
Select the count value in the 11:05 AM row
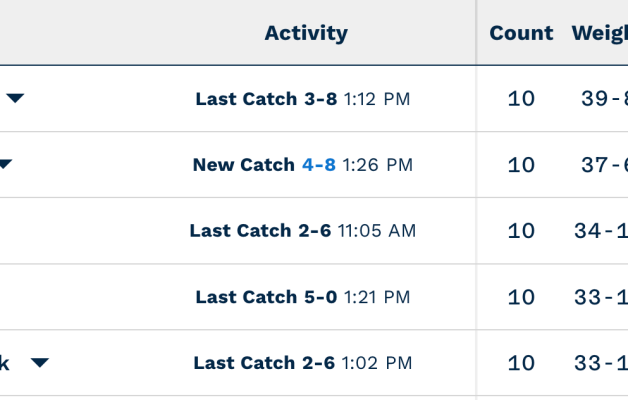[521, 231]
